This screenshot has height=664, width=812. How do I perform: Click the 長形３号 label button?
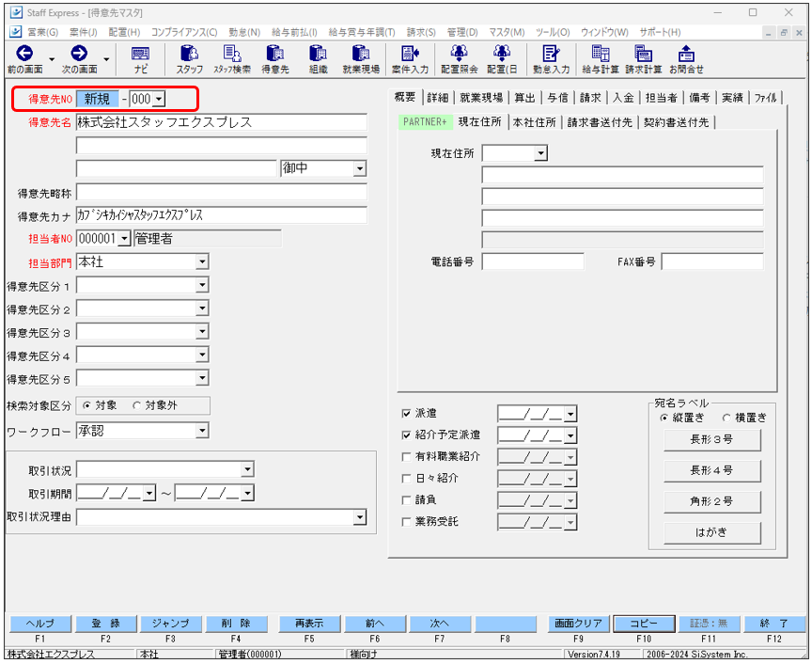pyautogui.click(x=711, y=439)
